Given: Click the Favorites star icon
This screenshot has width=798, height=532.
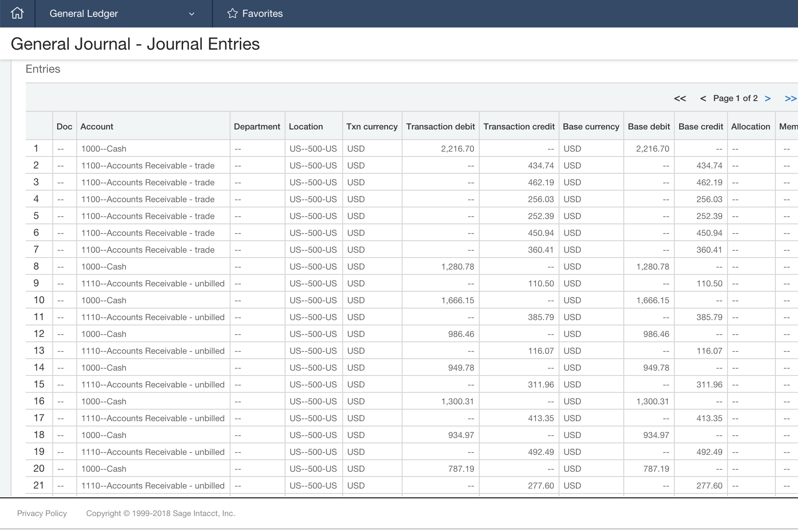Looking at the screenshot, I should click(x=232, y=13).
